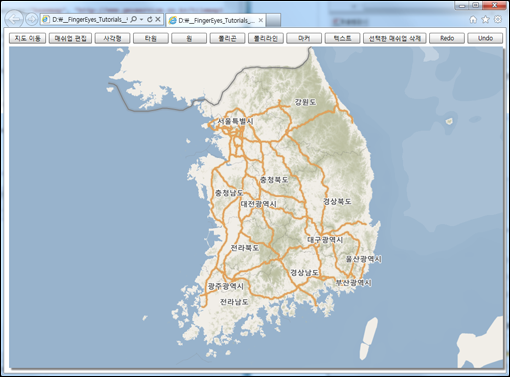Screen dimensions: 510x377
Task: Go back with browser back arrow
Action: tap(14, 19)
